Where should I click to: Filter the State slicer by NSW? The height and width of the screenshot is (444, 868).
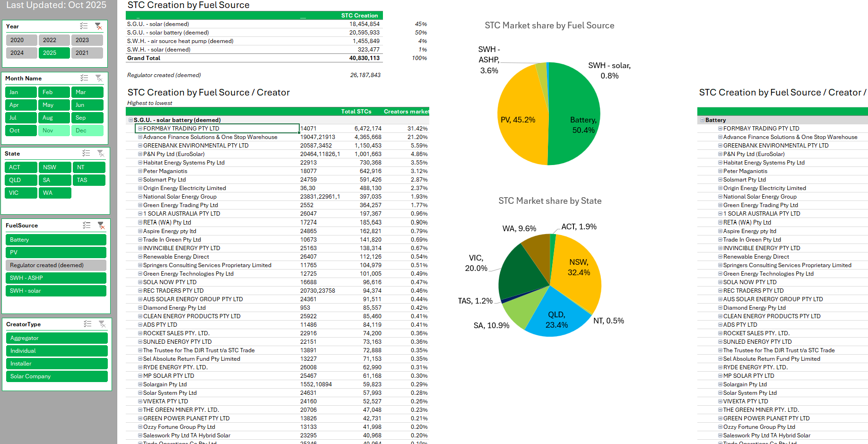coord(54,167)
